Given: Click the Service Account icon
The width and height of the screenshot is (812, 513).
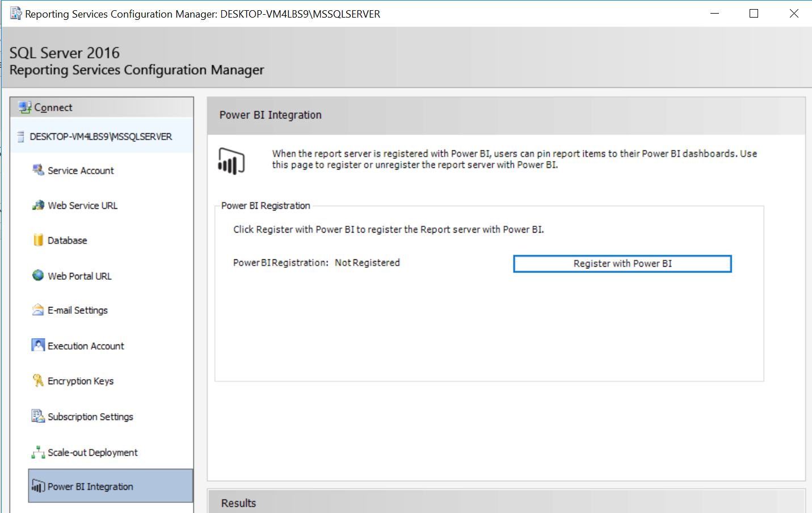Looking at the screenshot, I should click(x=38, y=170).
